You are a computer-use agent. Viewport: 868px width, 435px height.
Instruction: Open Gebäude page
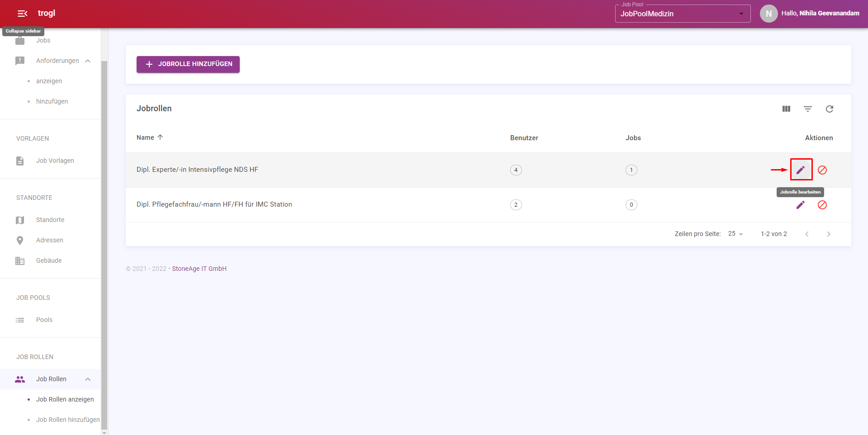pos(49,260)
